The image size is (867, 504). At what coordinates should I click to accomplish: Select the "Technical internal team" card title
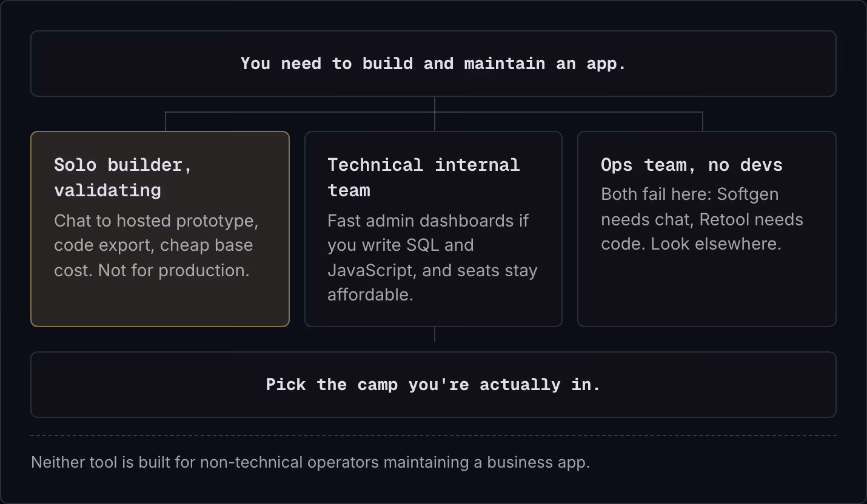pyautogui.click(x=424, y=177)
